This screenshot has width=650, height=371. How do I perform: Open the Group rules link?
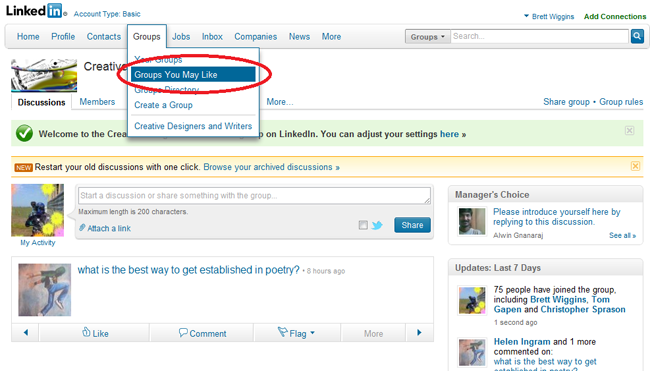point(621,102)
